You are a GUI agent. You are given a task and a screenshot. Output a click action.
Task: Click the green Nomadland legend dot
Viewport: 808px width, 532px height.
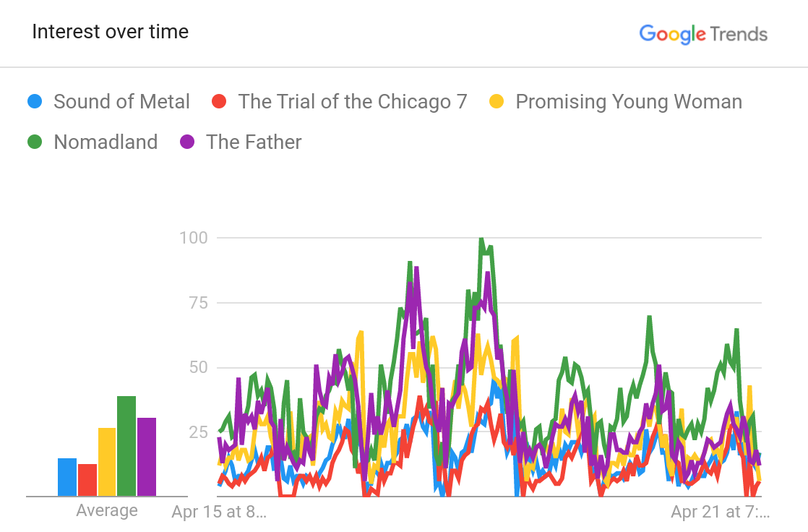34,142
